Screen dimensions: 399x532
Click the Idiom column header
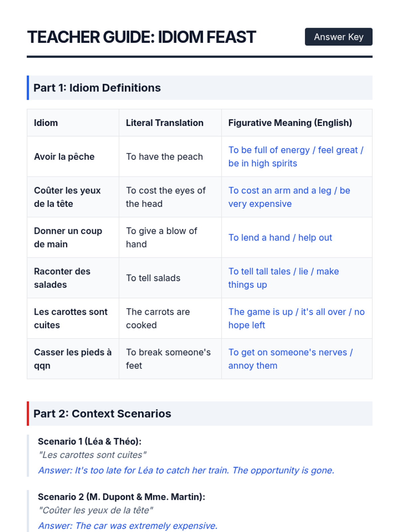pos(46,123)
